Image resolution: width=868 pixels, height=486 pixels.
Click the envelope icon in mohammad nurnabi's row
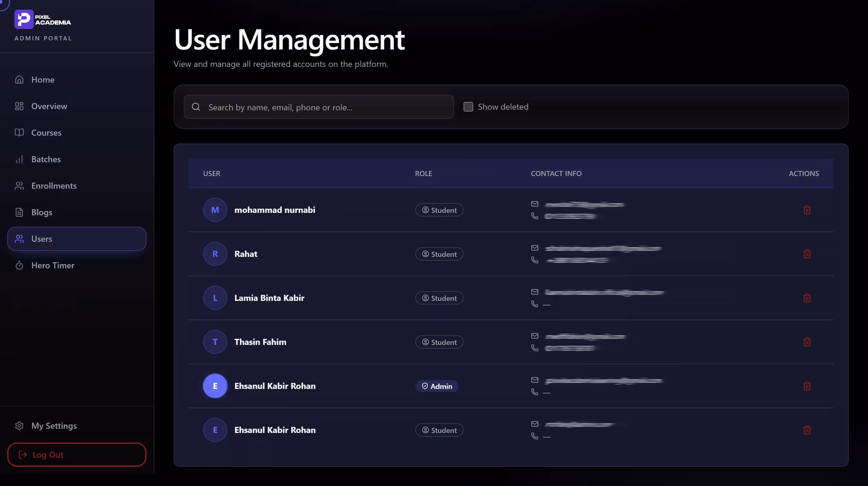(x=535, y=204)
